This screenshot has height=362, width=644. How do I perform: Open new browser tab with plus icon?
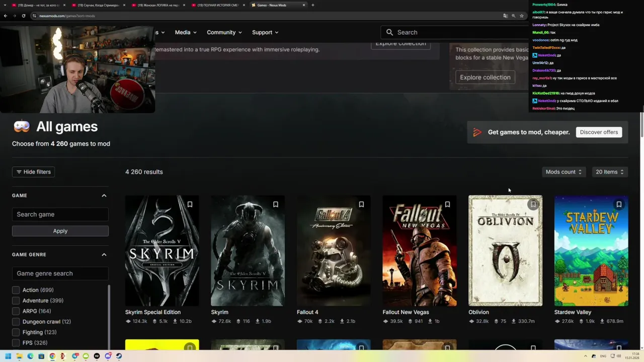point(313,5)
